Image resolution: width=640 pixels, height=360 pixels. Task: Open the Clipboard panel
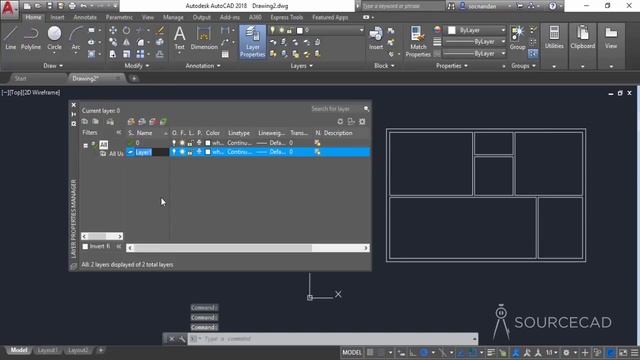point(582,38)
